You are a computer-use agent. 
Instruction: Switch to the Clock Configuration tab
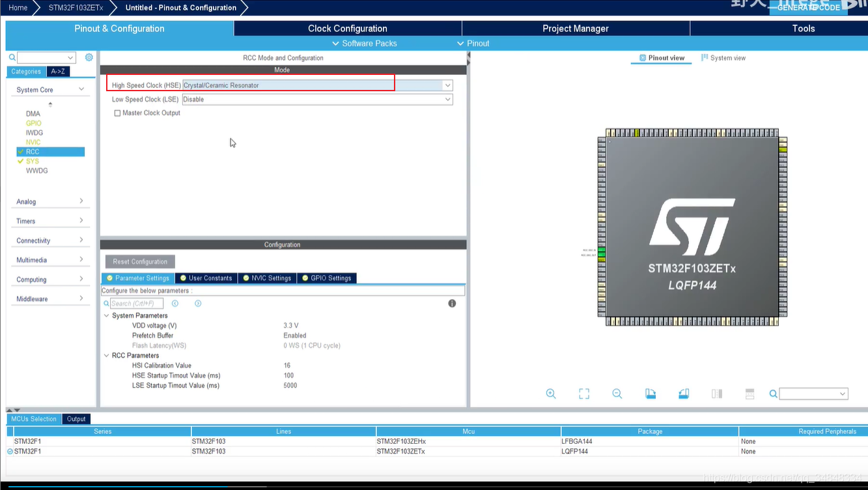348,29
